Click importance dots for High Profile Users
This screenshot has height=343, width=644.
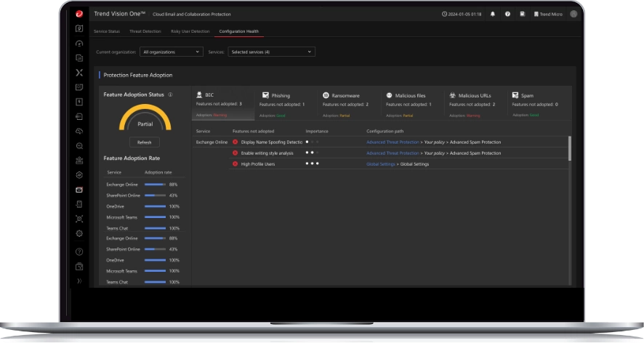(312, 164)
